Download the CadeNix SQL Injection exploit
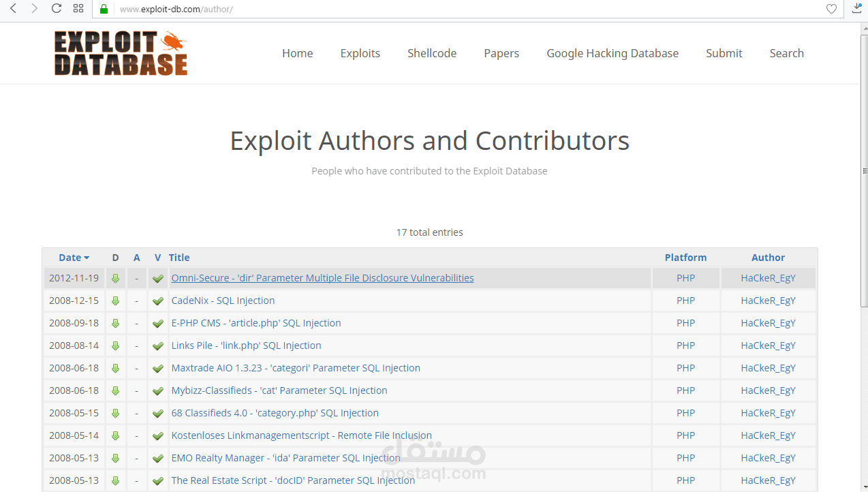 [115, 301]
